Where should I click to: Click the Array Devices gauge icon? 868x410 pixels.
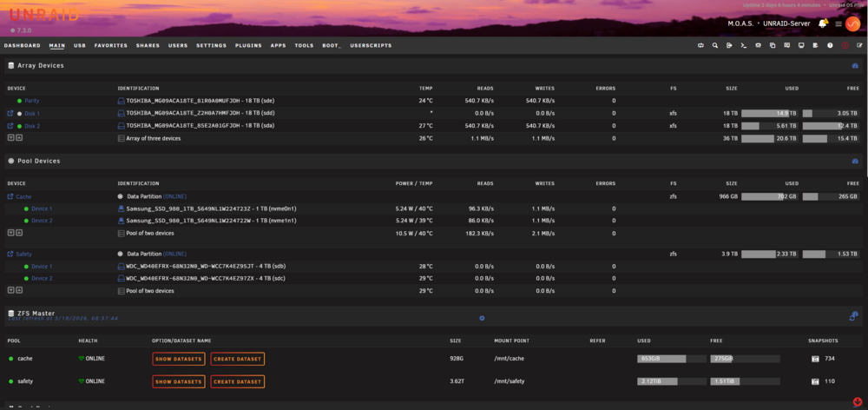coord(855,65)
